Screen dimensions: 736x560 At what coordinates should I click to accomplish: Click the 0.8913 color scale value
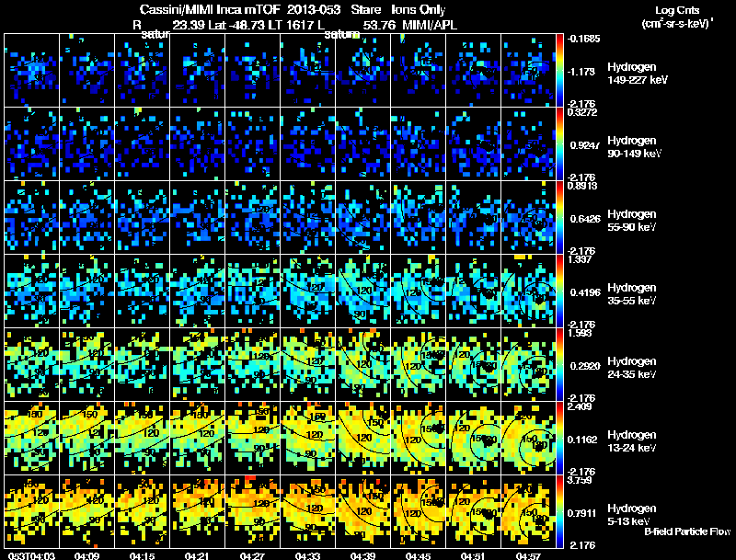point(582,186)
